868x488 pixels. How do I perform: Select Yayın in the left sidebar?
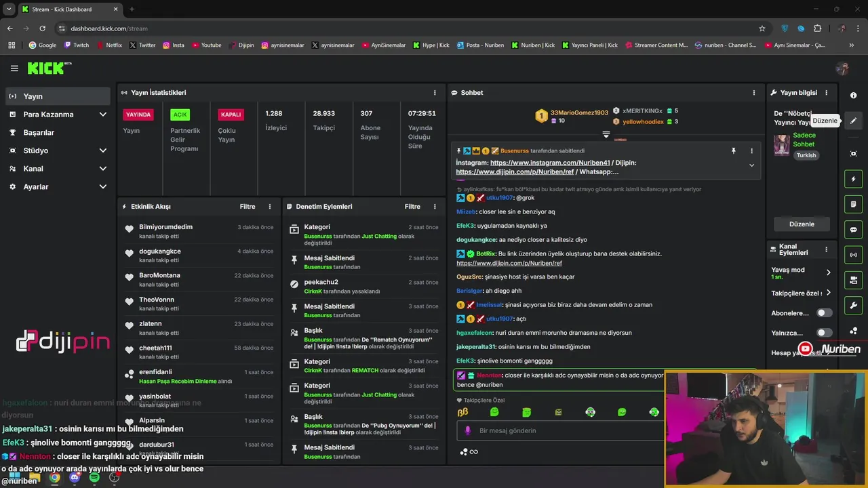tap(58, 96)
